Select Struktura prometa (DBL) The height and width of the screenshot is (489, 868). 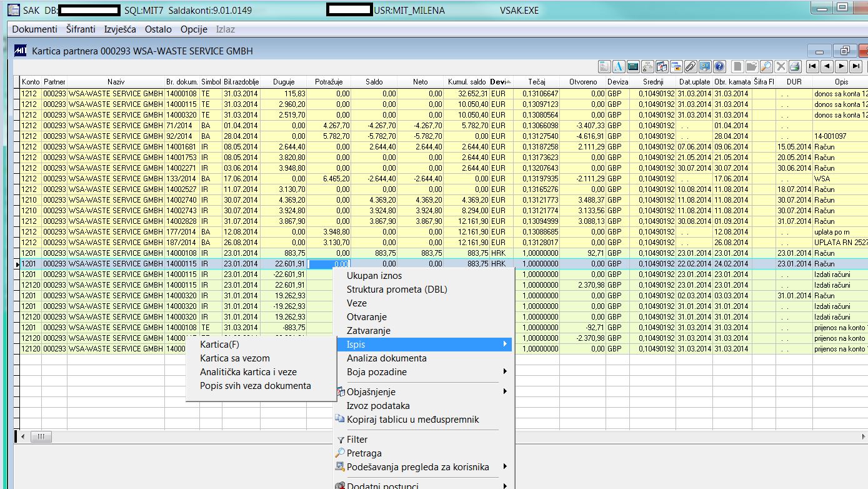click(397, 290)
